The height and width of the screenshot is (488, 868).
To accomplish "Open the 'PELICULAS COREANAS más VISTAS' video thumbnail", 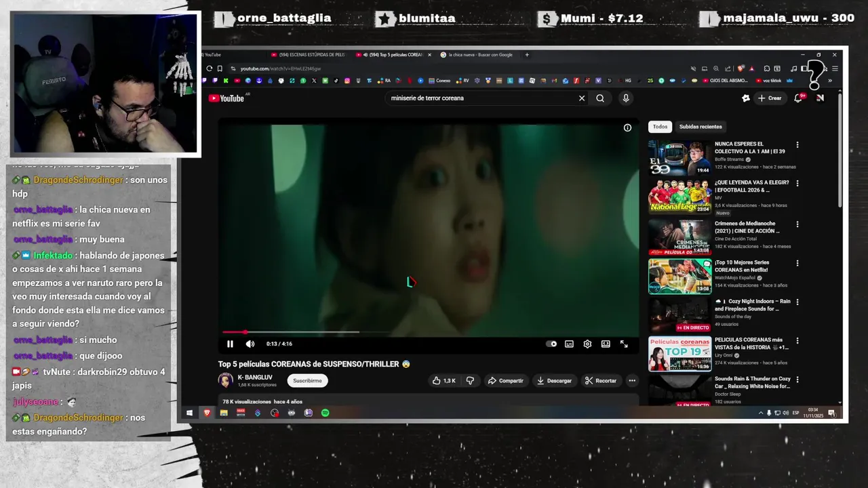I will (x=679, y=354).
